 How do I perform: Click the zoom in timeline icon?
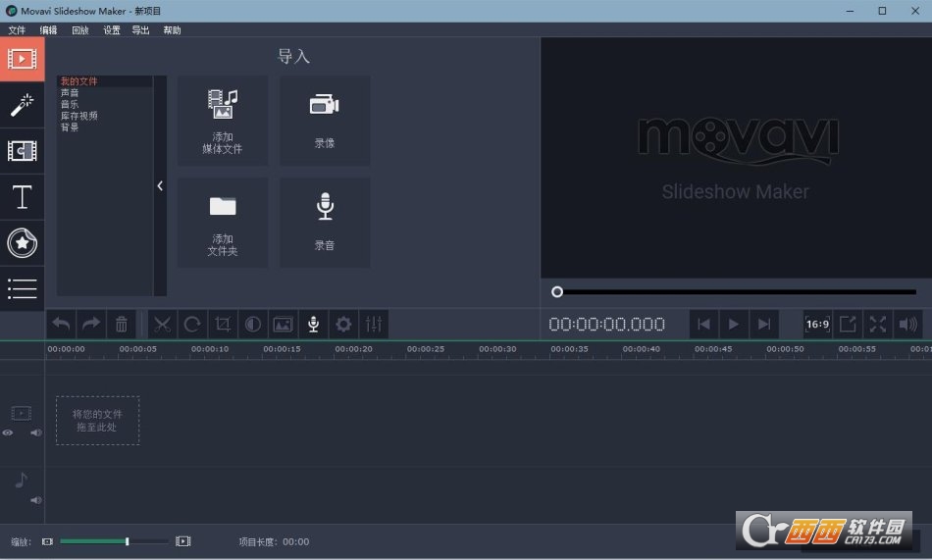click(183, 541)
